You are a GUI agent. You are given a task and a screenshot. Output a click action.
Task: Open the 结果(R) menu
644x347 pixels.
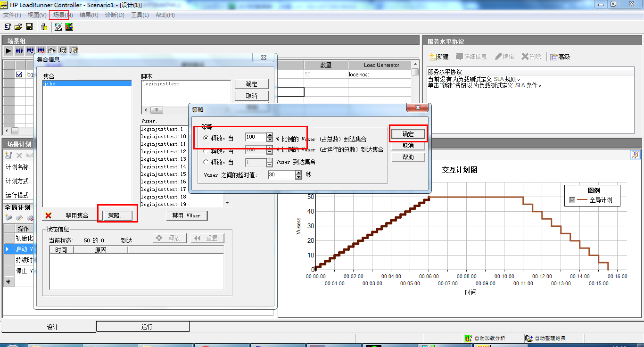pos(89,15)
